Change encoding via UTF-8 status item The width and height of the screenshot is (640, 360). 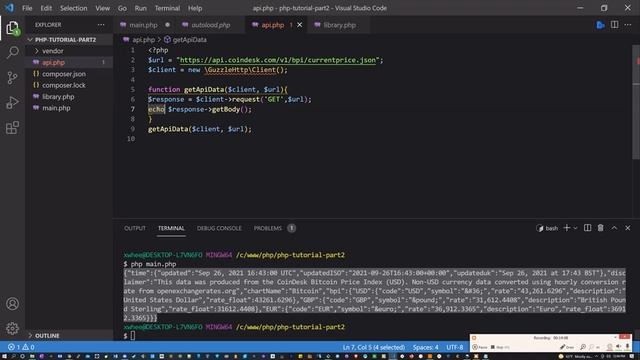tap(455, 347)
